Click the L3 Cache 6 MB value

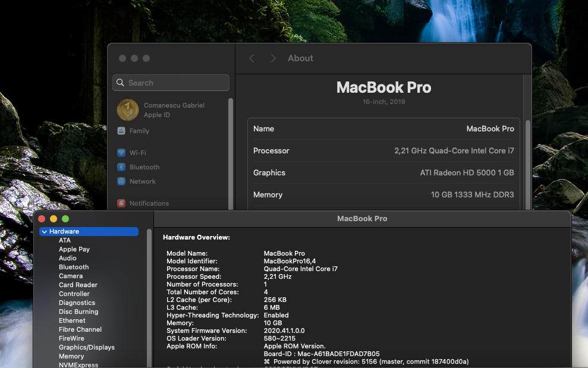pos(272,307)
